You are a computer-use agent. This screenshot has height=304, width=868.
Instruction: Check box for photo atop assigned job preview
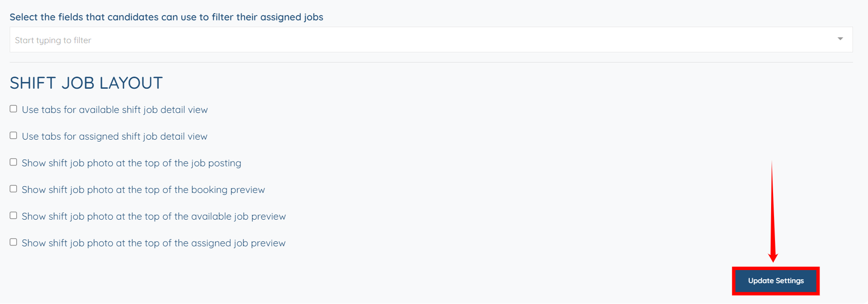[x=14, y=242]
